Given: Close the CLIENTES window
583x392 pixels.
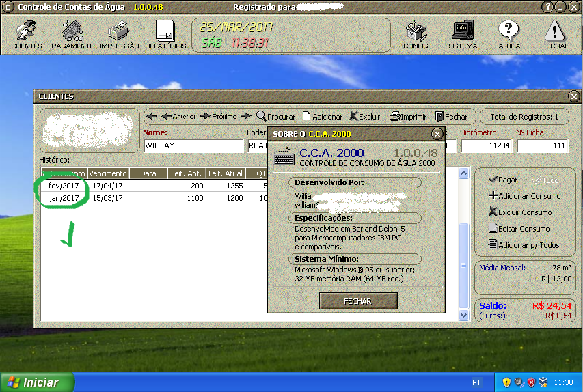Looking at the screenshot, I should point(573,96).
